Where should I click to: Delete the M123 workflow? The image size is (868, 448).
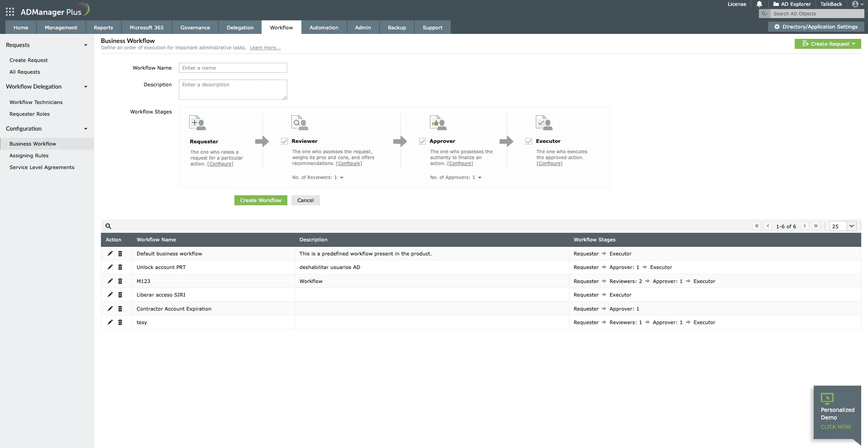120,281
